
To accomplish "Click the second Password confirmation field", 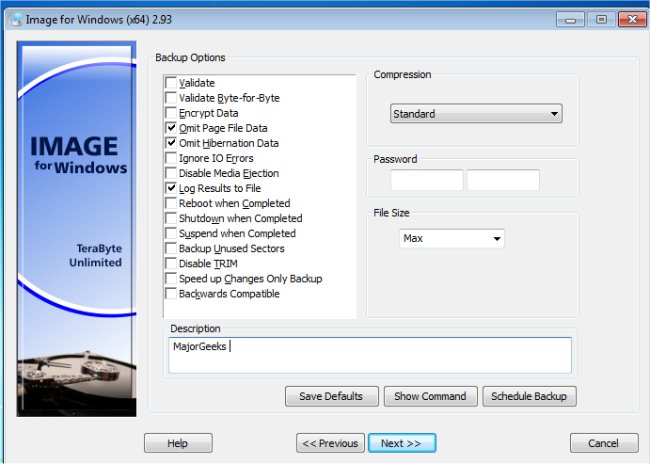I will 503,180.
